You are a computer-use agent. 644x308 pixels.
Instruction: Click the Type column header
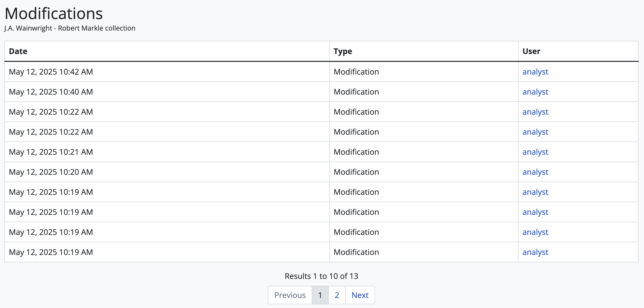tap(343, 51)
